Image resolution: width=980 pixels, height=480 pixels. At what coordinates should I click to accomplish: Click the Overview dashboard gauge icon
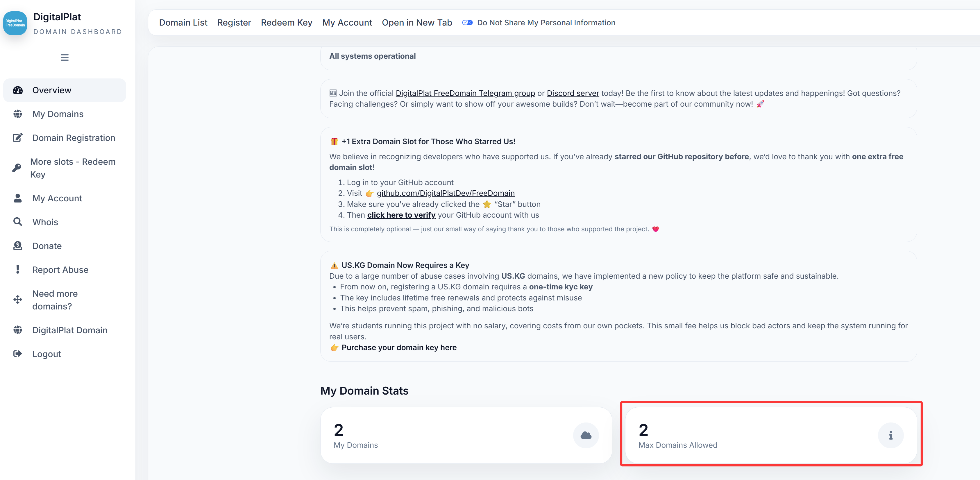click(18, 90)
